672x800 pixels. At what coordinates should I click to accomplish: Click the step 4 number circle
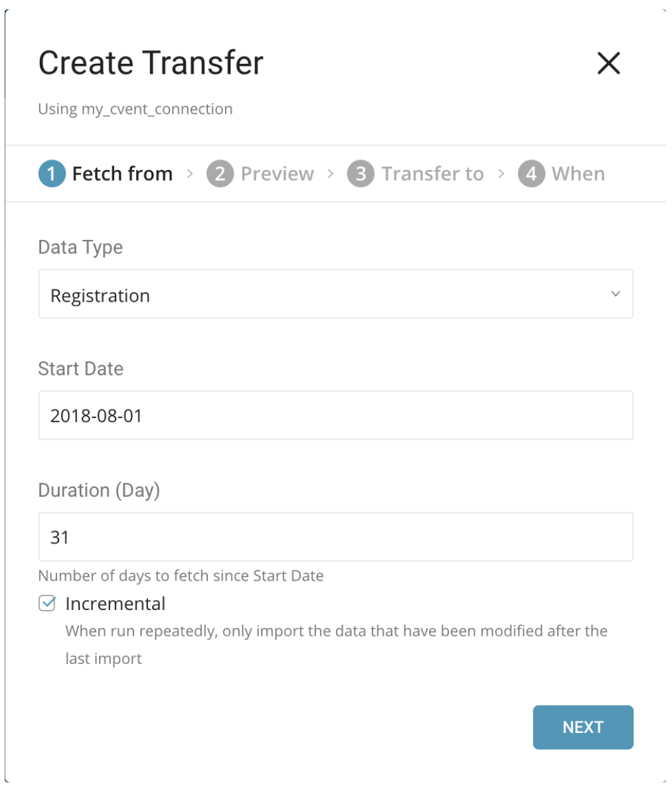531,174
